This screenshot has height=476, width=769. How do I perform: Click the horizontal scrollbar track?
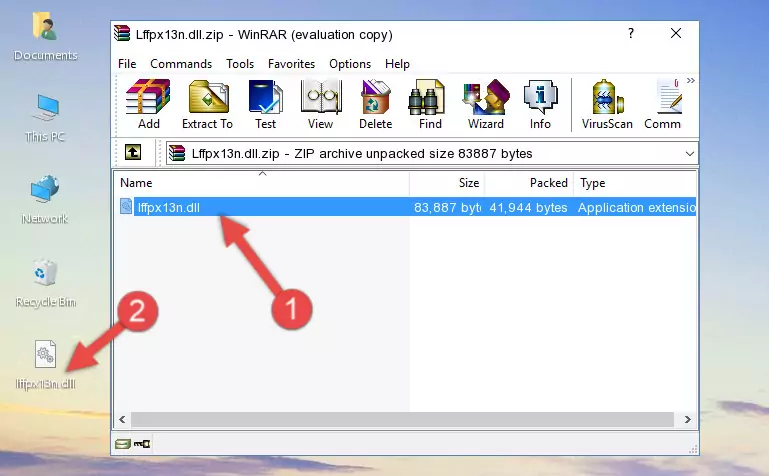coord(402,419)
